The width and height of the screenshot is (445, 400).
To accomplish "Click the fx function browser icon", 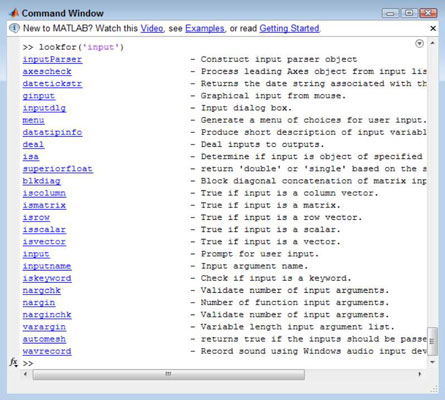I will click(x=14, y=362).
